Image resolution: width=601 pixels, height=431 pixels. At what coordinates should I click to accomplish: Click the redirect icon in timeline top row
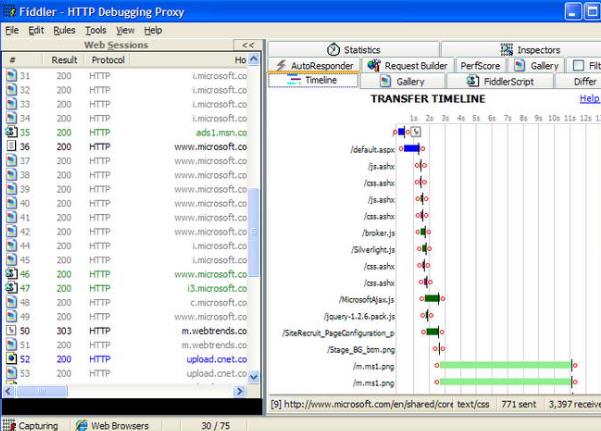416,132
